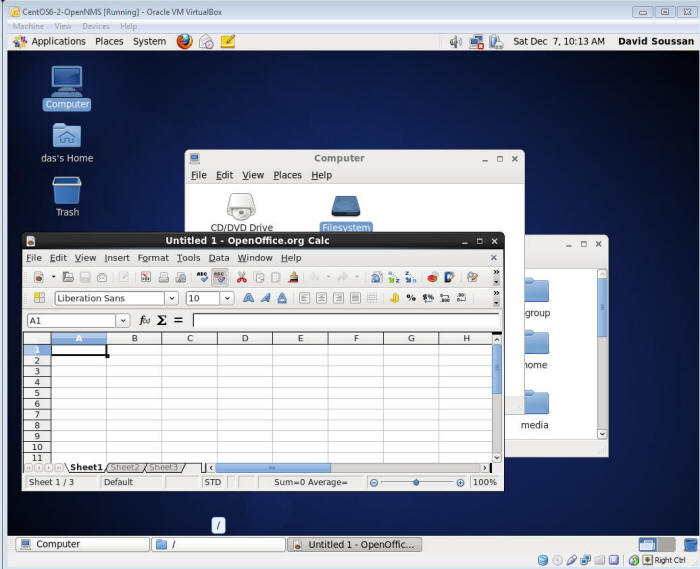Click the Document as E-mail icon

point(102,277)
